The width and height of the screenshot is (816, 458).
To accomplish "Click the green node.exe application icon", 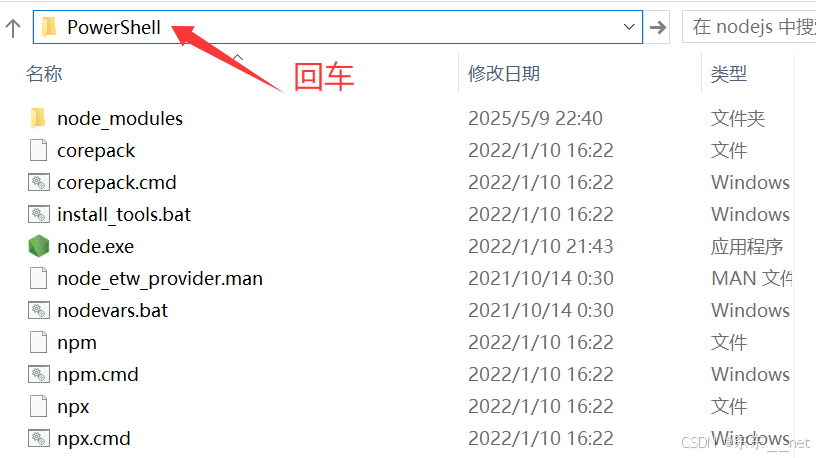I will [39, 246].
